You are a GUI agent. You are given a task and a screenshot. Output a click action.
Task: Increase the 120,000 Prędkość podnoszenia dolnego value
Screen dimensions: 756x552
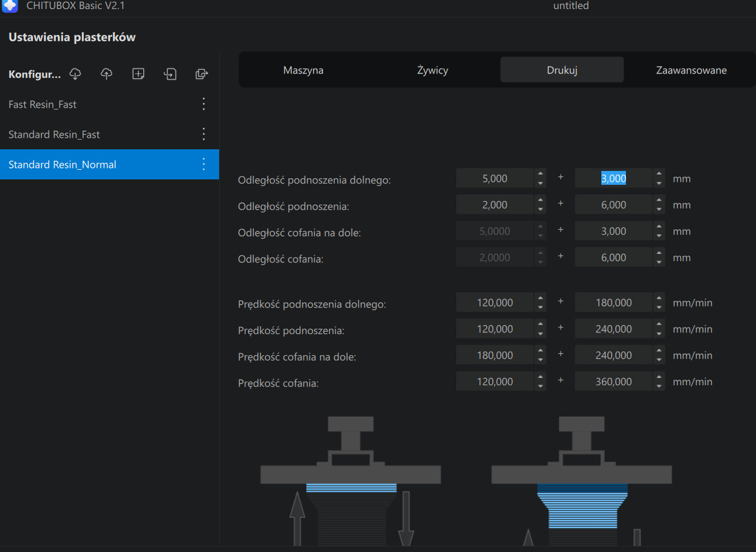[x=541, y=298]
